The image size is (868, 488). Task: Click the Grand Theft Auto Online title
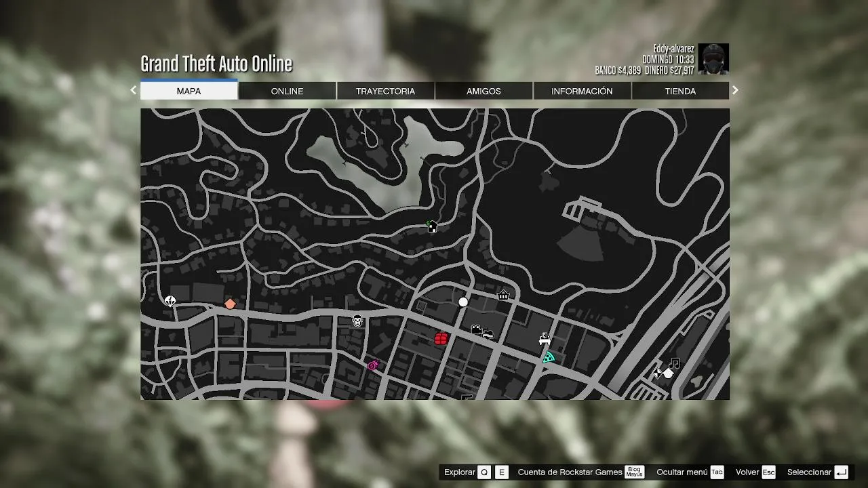[216, 64]
